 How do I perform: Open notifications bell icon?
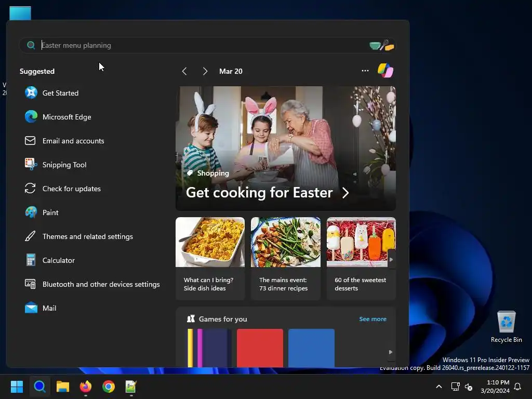pyautogui.click(x=518, y=387)
